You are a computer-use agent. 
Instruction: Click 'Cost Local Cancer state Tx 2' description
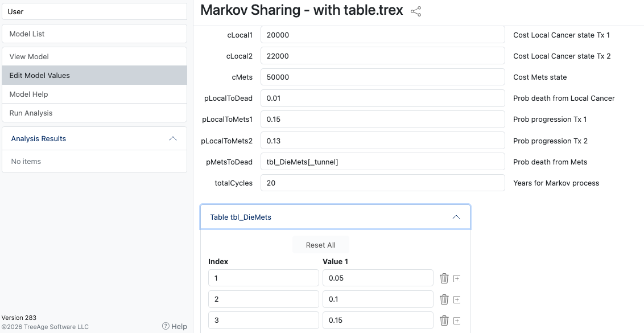pyautogui.click(x=562, y=56)
